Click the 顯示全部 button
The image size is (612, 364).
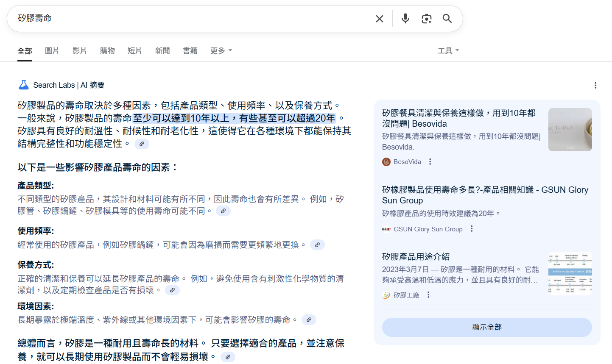pos(487,327)
